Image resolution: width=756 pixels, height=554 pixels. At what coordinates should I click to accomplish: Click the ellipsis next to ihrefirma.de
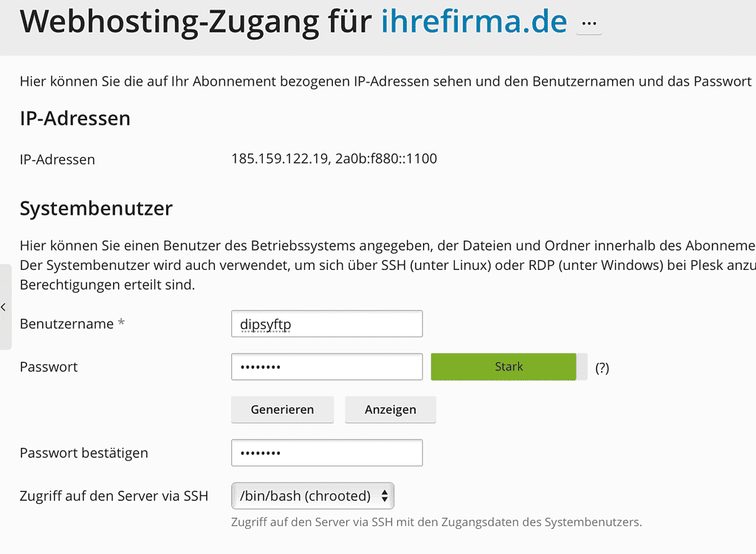click(x=589, y=23)
